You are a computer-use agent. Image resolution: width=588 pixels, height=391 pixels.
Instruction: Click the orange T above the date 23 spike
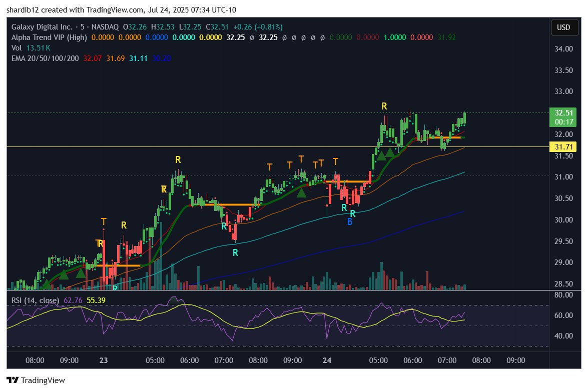pyautogui.click(x=104, y=222)
